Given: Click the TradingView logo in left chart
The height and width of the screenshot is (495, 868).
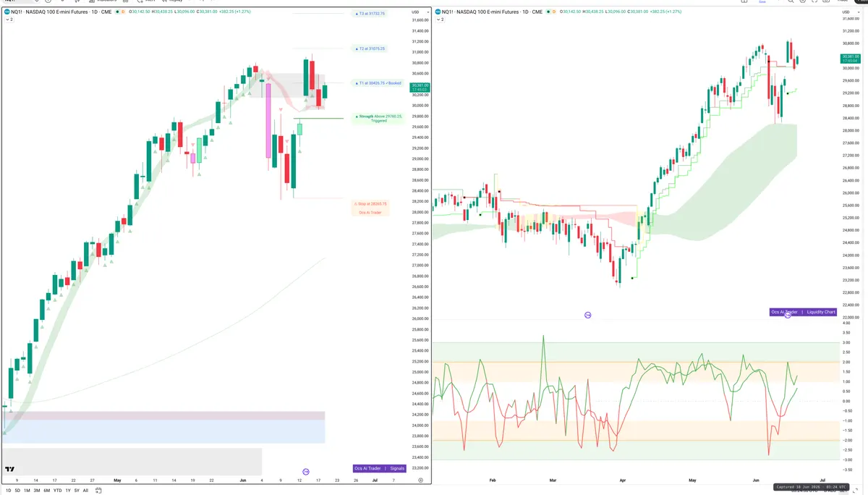Looking at the screenshot, I should coord(10,470).
